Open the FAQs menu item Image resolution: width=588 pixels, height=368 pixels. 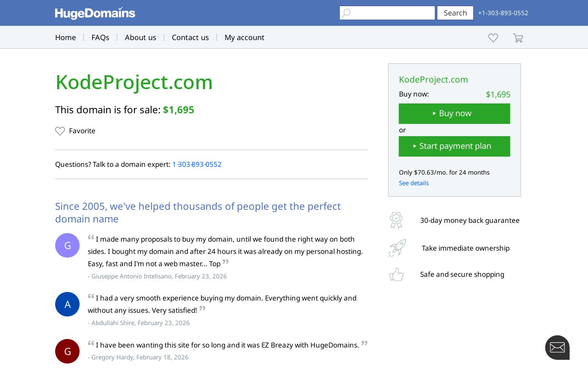100,37
